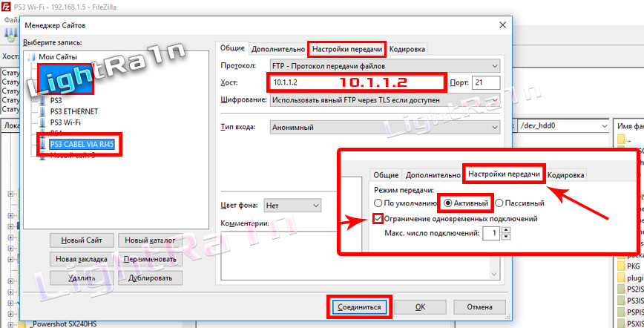Click the Комментарии scrollbar down arrow
The image size is (644, 328).
click(x=494, y=274)
